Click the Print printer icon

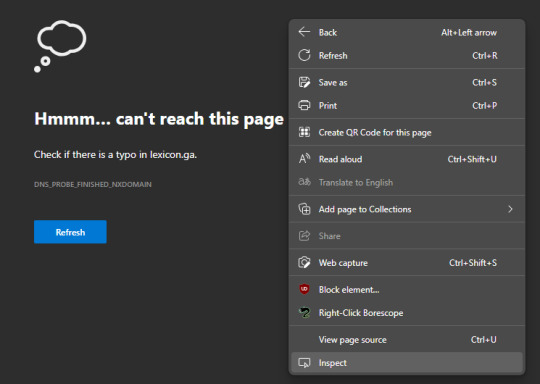(304, 105)
